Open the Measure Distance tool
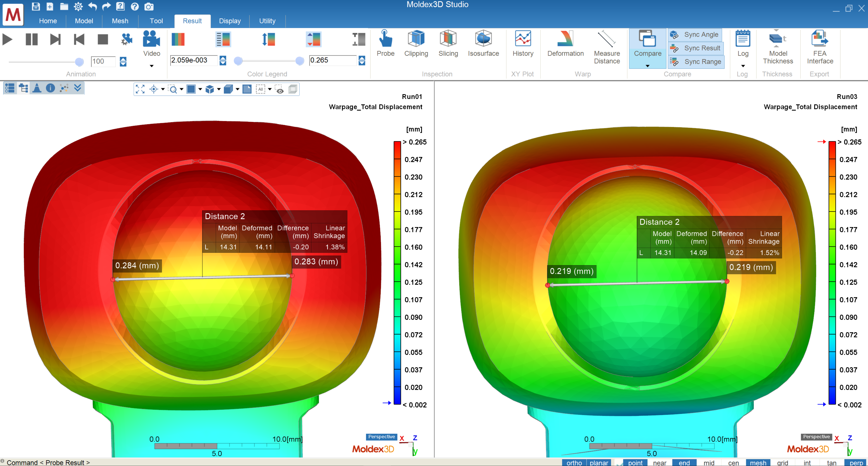The width and height of the screenshot is (868, 466). click(x=606, y=47)
